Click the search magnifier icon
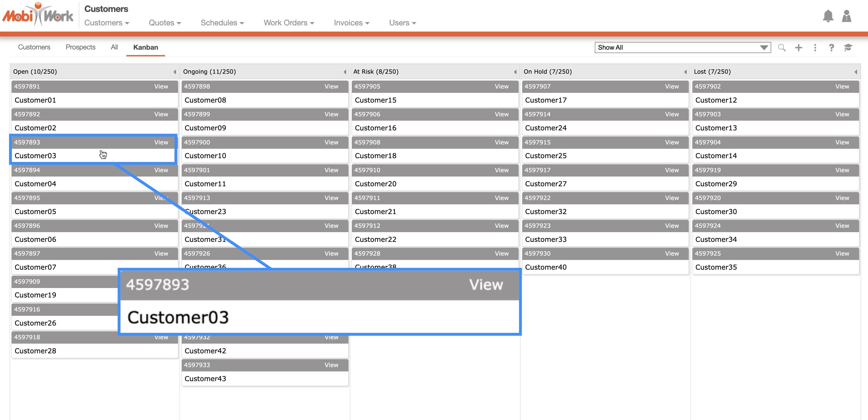This screenshot has height=420, width=868. coord(781,48)
